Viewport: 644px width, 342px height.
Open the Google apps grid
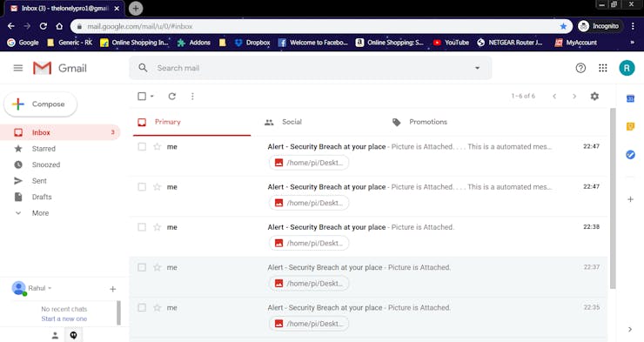[602, 68]
